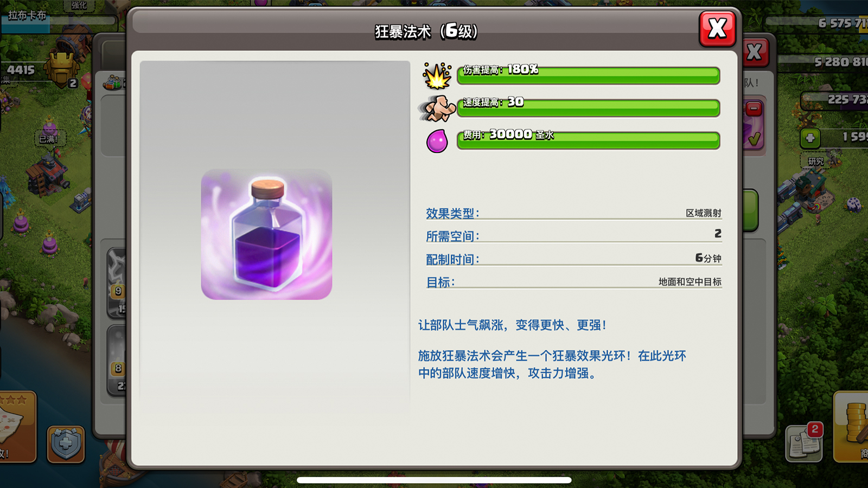Screen dimensions: 868x488
Task: Click the 研究 research label
Action: [815, 161]
